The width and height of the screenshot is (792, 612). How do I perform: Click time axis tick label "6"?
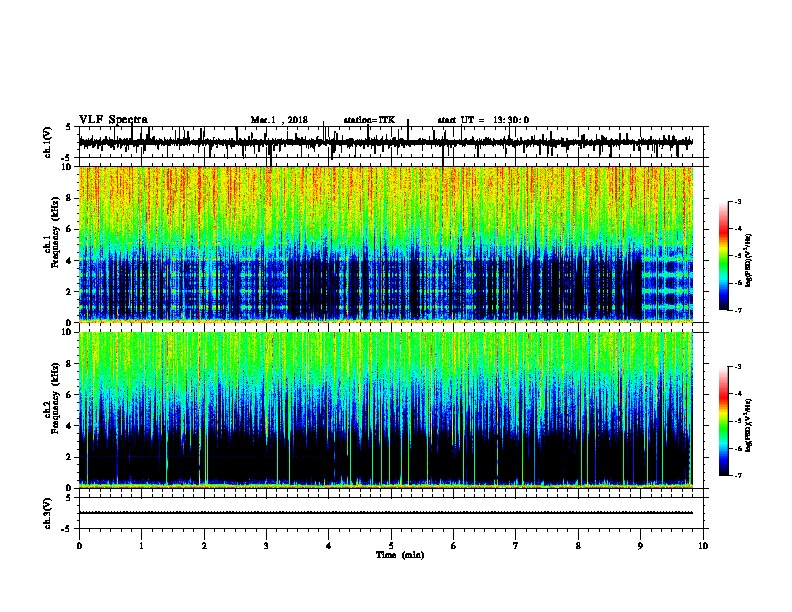coord(454,545)
